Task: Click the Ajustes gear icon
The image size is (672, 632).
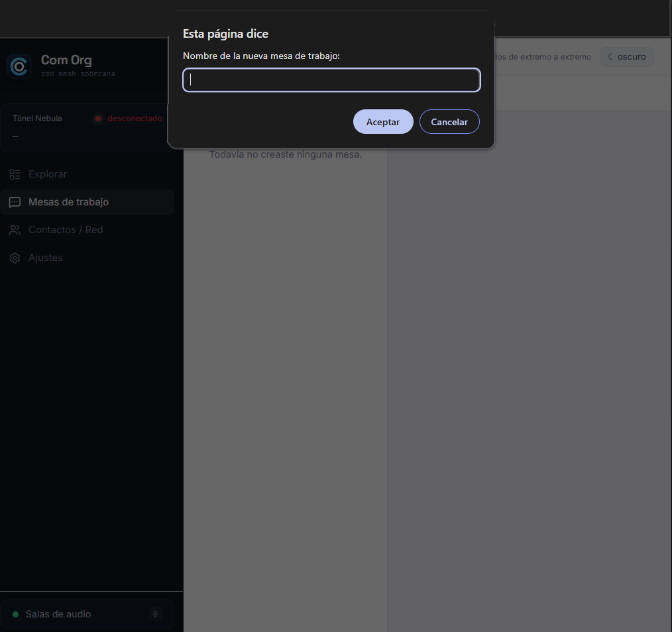Action: [15, 258]
